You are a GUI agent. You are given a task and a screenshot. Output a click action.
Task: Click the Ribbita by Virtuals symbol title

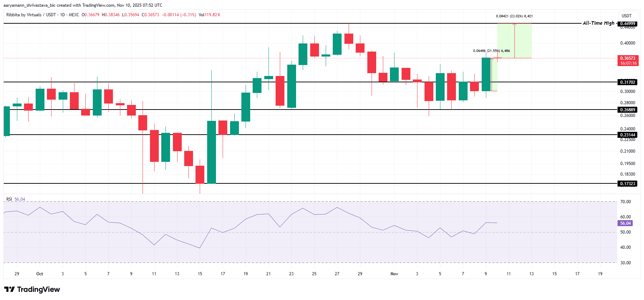(x=24, y=15)
